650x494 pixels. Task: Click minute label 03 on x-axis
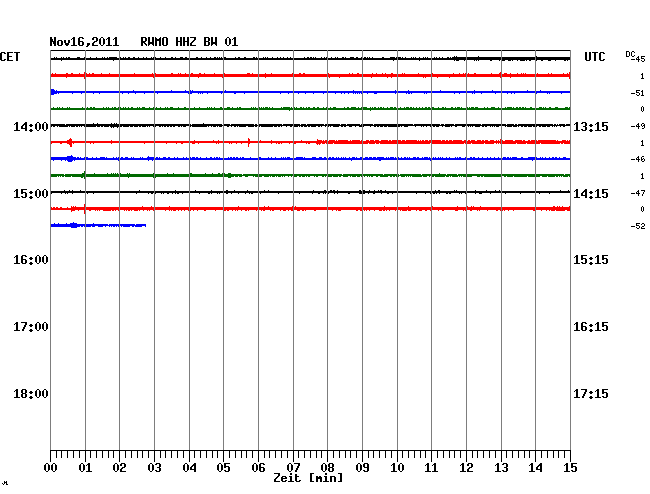tap(155, 468)
